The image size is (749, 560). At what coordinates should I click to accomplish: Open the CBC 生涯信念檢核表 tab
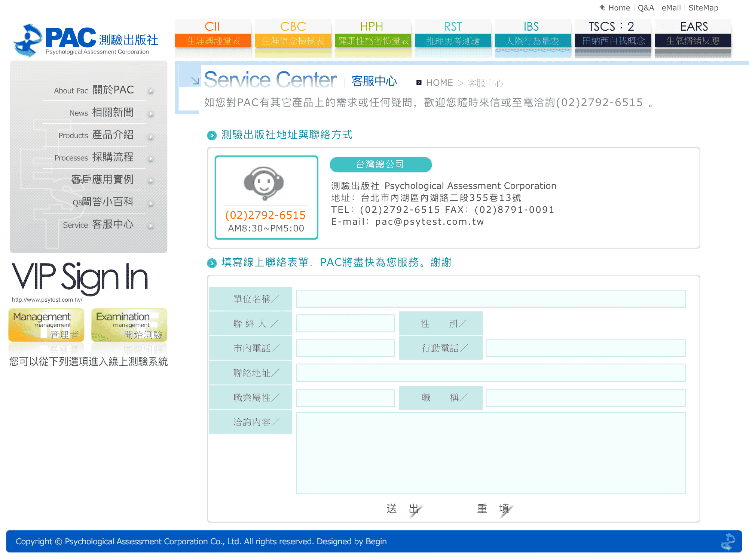click(x=293, y=34)
